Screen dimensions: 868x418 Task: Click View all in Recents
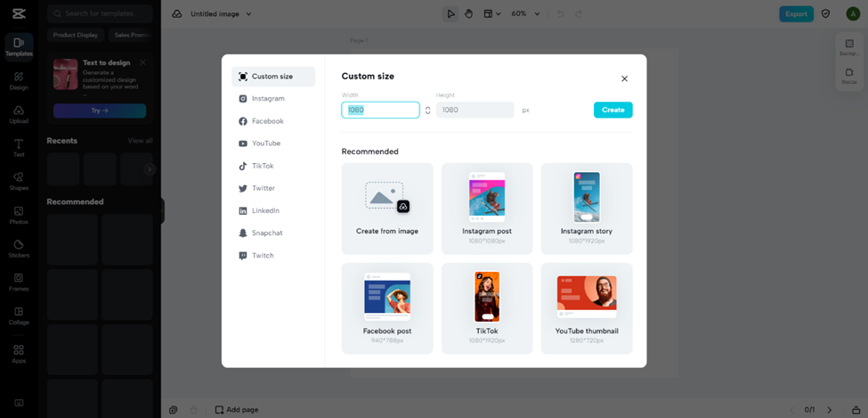(140, 141)
